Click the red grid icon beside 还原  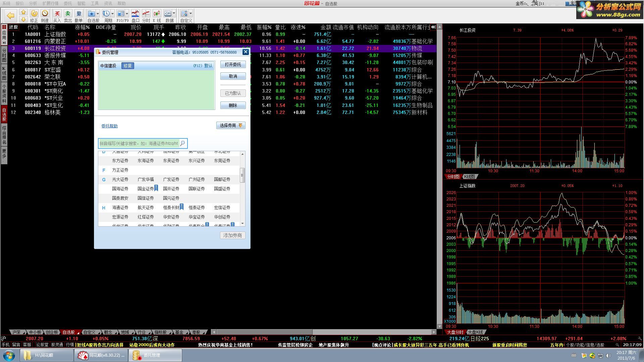coord(4,27)
